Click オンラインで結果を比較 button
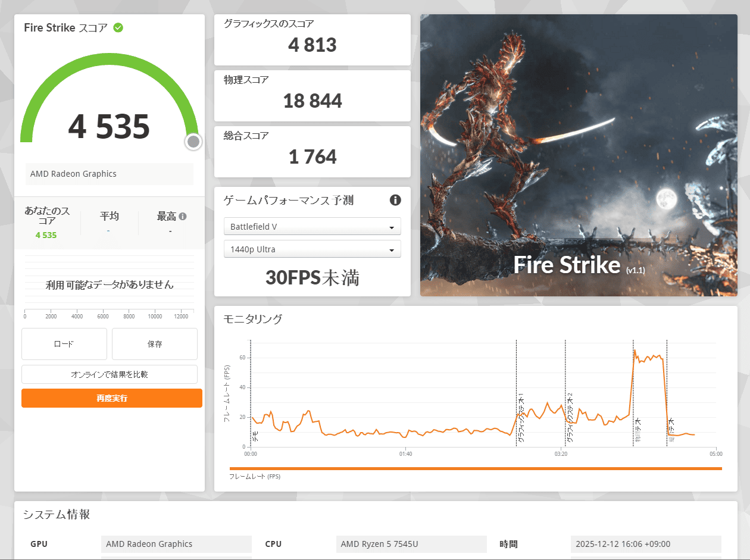The width and height of the screenshot is (750, 560). pyautogui.click(x=110, y=374)
